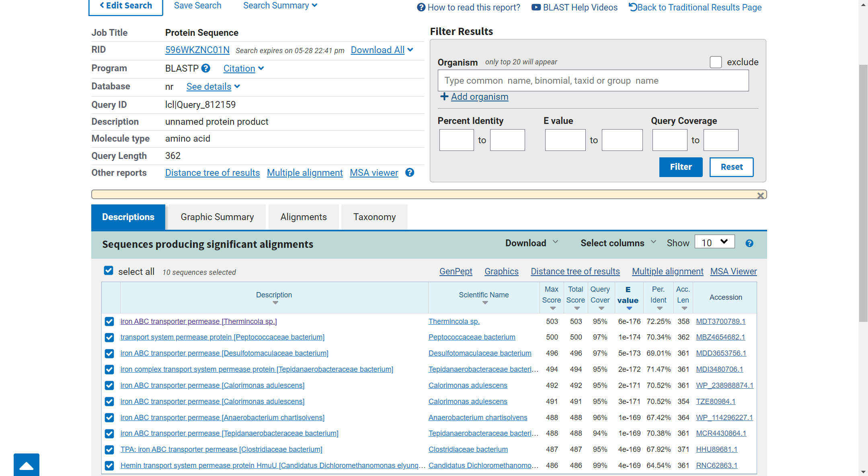Expand the Search Summary dropdown
The width and height of the screenshot is (868, 476).
click(280, 6)
